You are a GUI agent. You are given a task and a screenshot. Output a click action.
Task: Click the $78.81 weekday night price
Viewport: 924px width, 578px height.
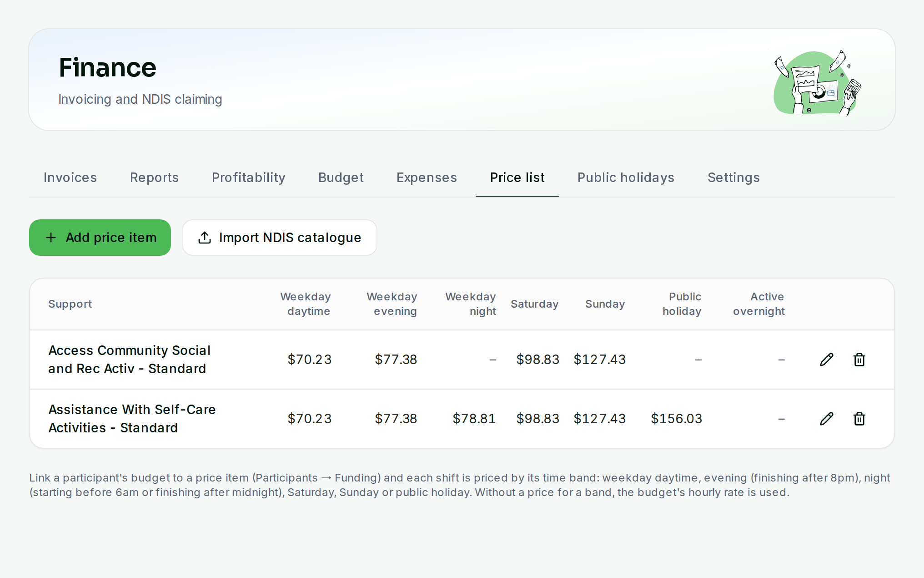click(474, 419)
